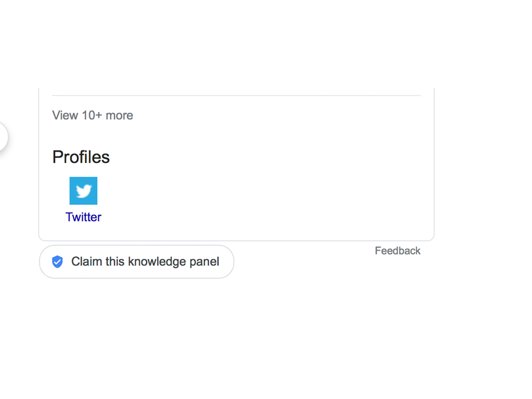Open the Twitter bird icon profile
Image resolution: width=532 pixels, height=399 pixels.
pos(83,191)
